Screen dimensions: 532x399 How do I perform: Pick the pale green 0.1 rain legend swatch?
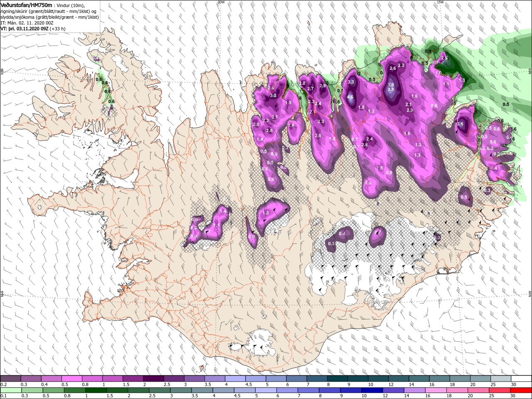coord(10,390)
